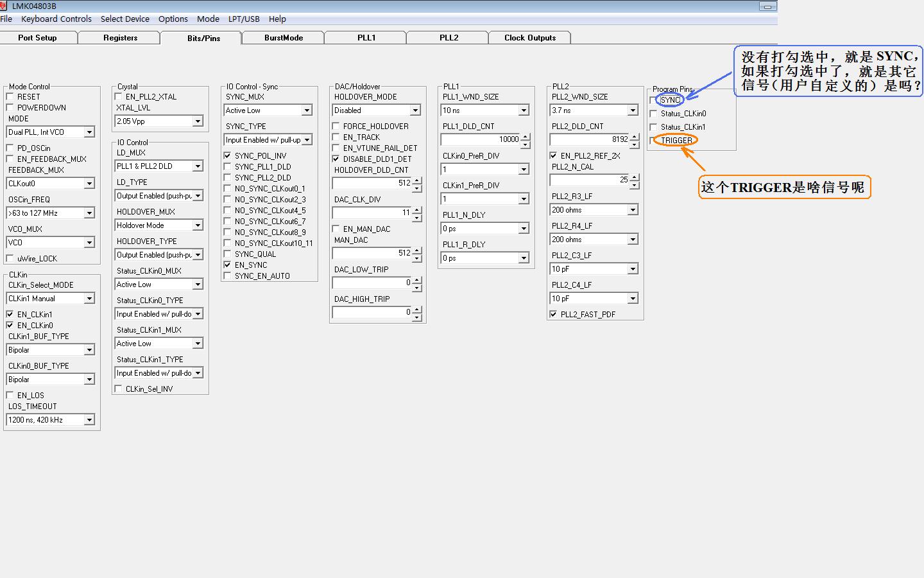Check the PD_OSCin option
Image resolution: width=924 pixels, height=578 pixels.
(x=10, y=148)
